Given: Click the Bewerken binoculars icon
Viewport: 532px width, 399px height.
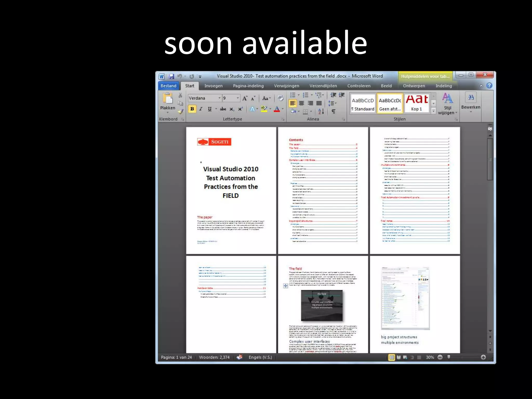Looking at the screenshot, I should 471,98.
